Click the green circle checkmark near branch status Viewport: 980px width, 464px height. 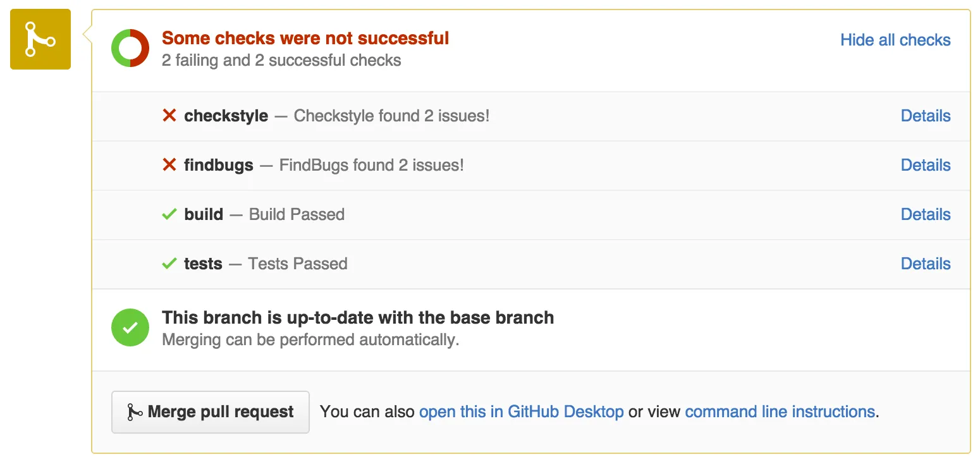coord(130,327)
